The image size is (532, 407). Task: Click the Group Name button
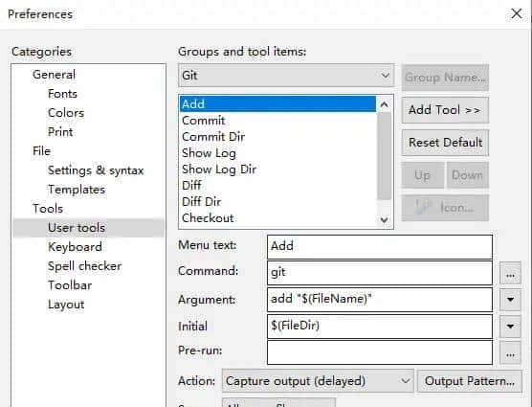445,78
